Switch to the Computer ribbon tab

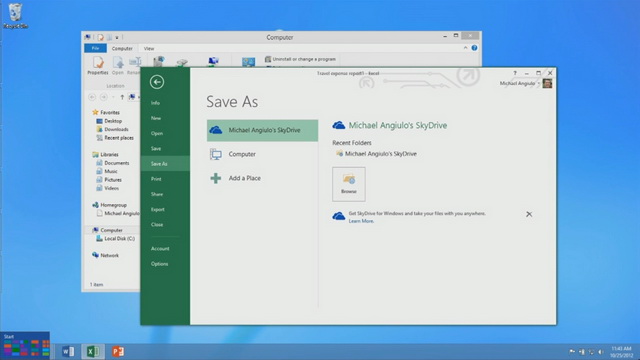pyautogui.click(x=122, y=48)
